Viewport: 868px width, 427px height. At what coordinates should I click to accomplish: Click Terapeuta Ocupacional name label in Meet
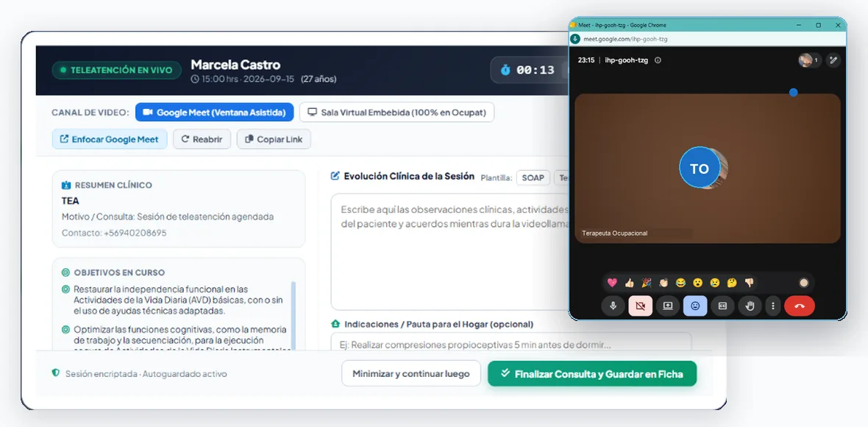pos(614,233)
